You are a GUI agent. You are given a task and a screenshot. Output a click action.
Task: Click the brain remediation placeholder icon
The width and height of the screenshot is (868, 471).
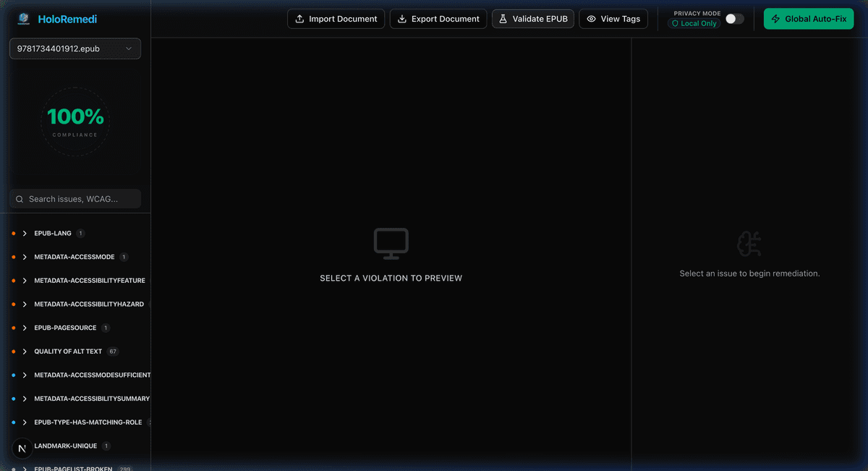pyautogui.click(x=749, y=245)
